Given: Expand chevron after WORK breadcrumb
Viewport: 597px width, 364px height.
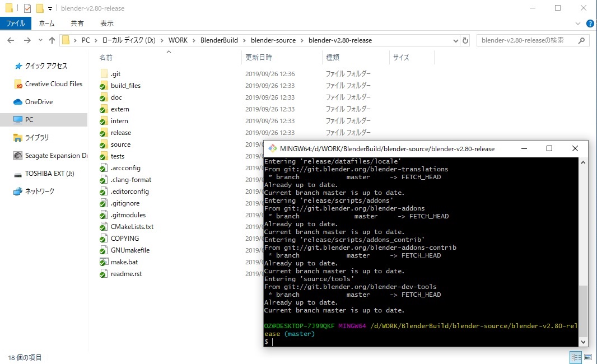Looking at the screenshot, I should (x=194, y=40).
